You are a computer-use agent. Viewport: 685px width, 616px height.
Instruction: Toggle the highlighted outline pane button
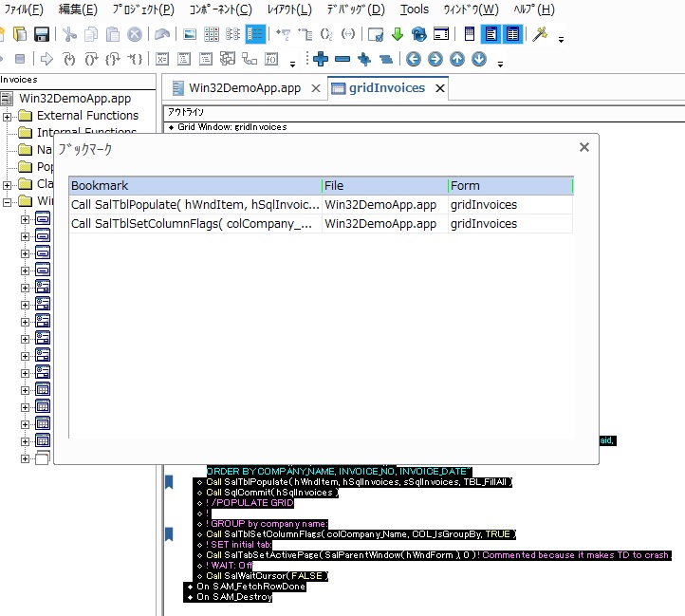point(491,34)
